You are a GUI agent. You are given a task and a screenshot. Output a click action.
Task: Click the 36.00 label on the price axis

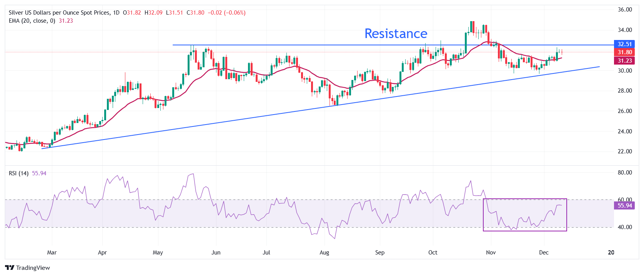click(625, 10)
